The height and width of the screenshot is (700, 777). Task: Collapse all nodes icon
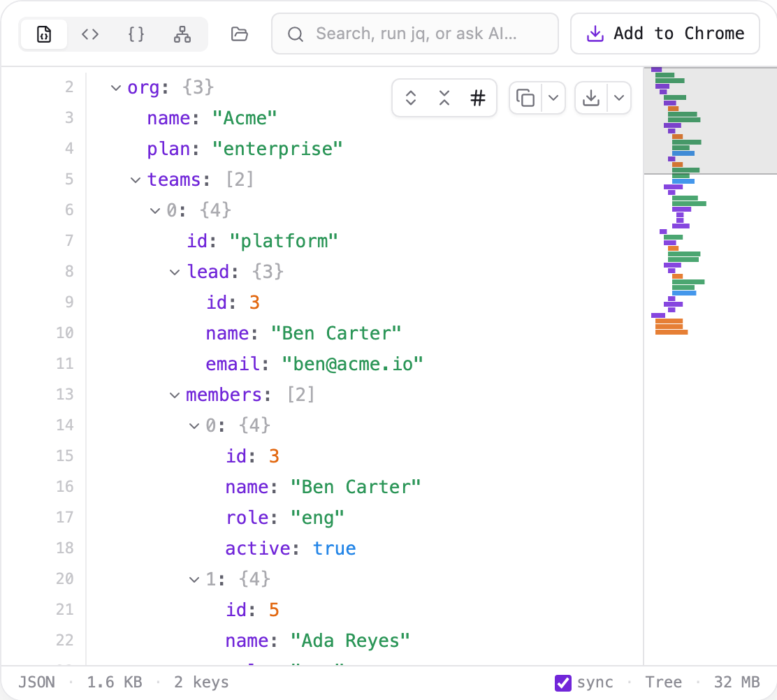click(x=444, y=98)
